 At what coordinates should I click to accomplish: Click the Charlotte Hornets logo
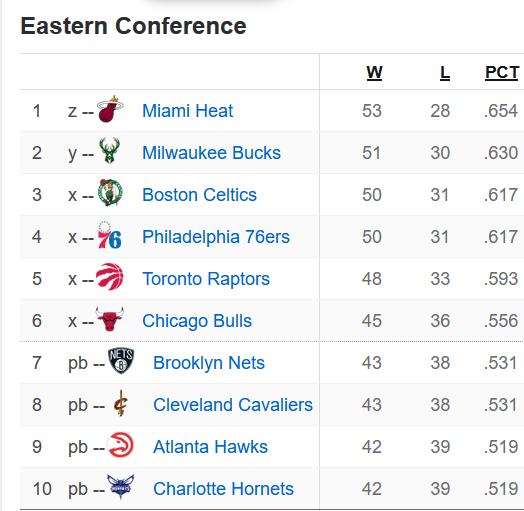pyautogui.click(x=121, y=487)
